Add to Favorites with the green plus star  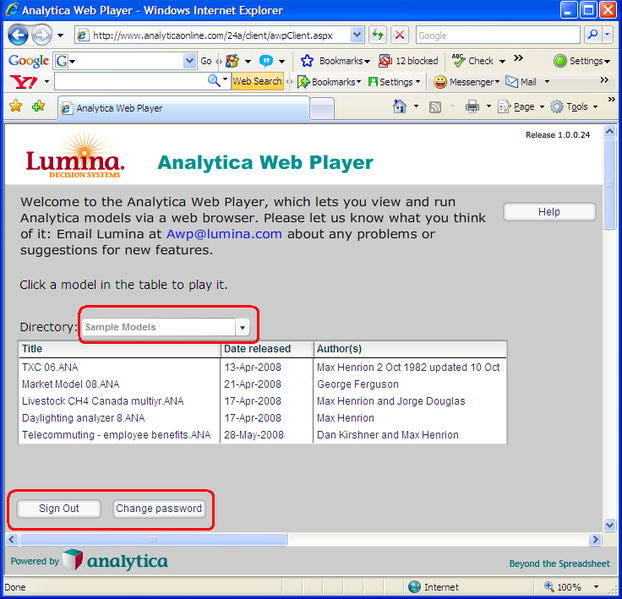[x=38, y=106]
